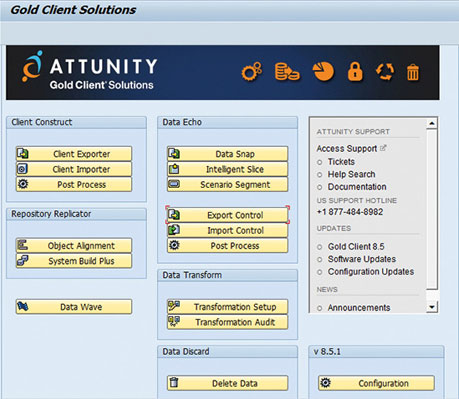Click the icon on Import Control button
Screen dimensions: 459x399
(x=174, y=230)
